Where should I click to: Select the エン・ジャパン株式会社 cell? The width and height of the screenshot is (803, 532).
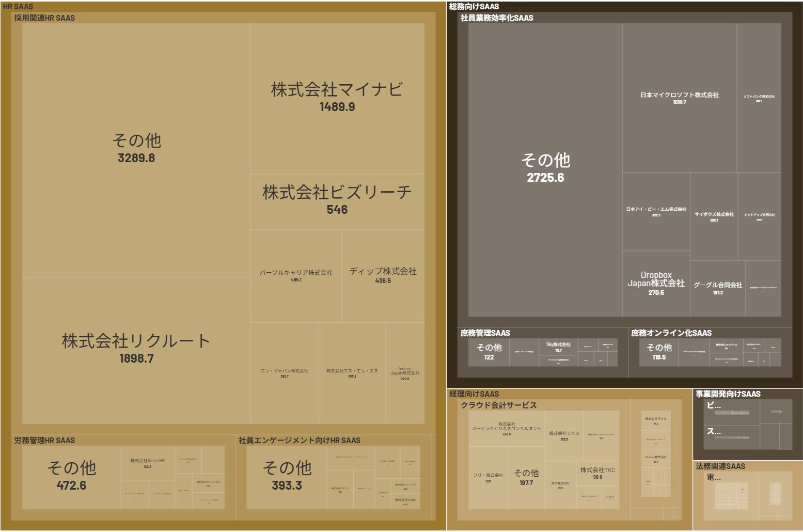point(285,372)
